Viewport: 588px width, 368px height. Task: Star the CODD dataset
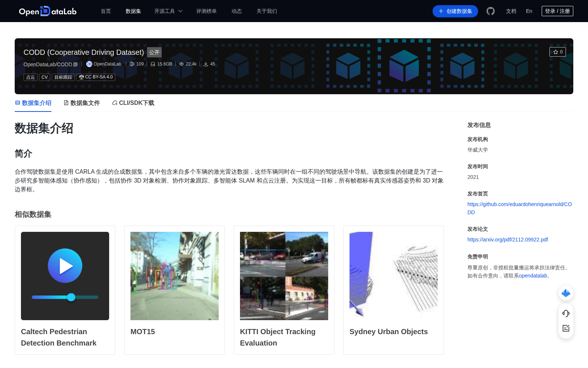point(557,52)
